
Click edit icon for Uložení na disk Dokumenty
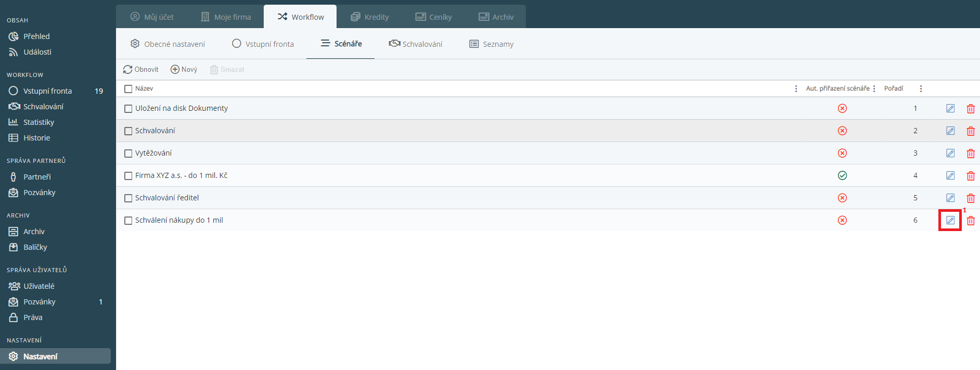point(950,109)
